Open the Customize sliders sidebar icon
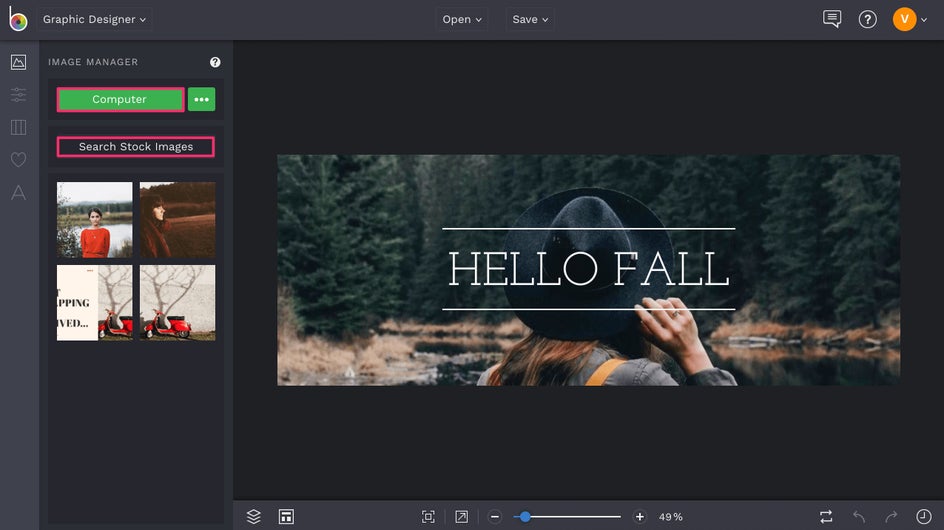944x530 pixels. click(x=18, y=95)
